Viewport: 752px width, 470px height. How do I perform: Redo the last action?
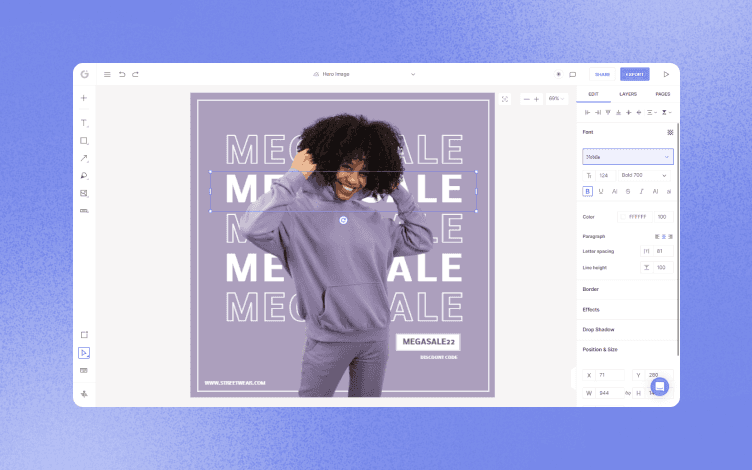point(135,74)
